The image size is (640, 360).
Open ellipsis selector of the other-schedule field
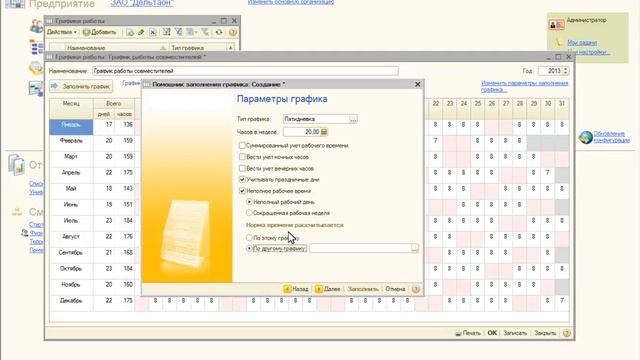coord(415,248)
